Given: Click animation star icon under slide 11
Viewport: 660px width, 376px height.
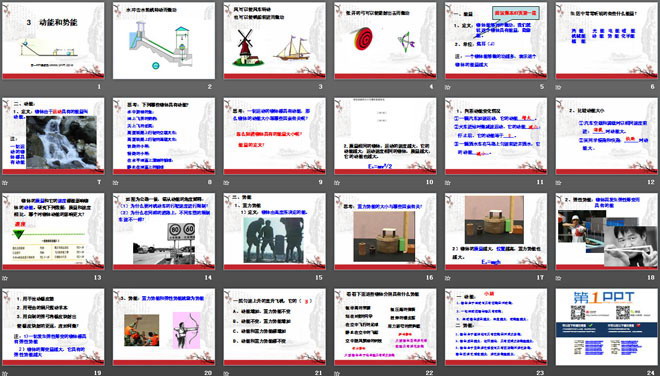Looking at the screenshot, I should click(448, 183).
